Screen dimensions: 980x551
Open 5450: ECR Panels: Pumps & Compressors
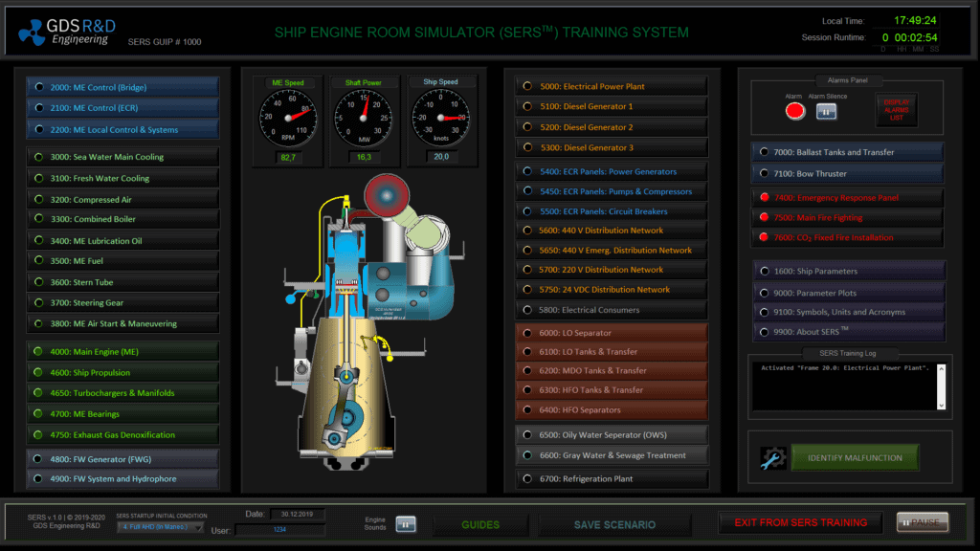(612, 191)
